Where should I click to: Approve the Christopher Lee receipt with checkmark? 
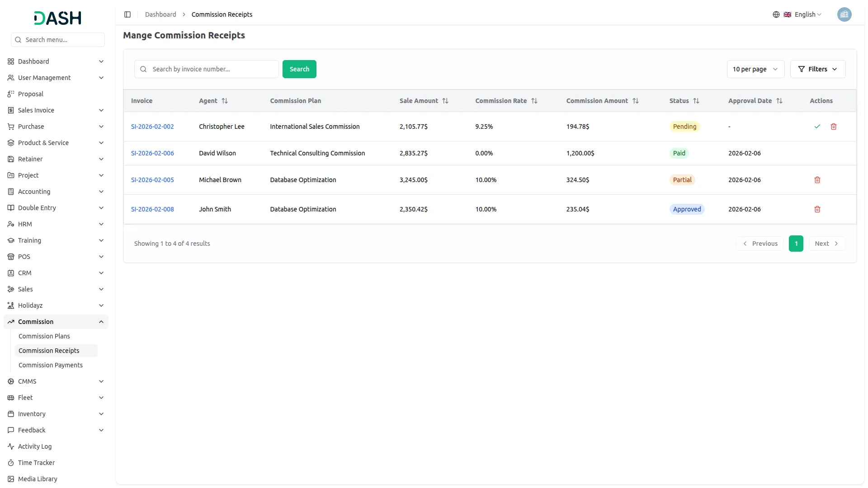(x=817, y=127)
